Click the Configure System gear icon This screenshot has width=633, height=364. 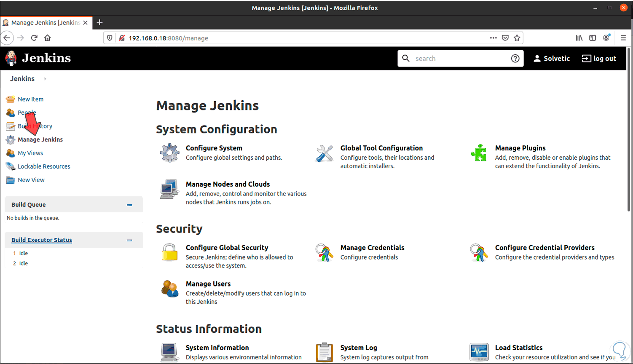(170, 153)
